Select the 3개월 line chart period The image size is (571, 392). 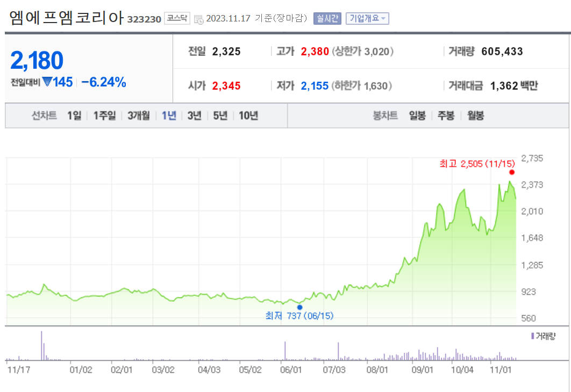[138, 115]
